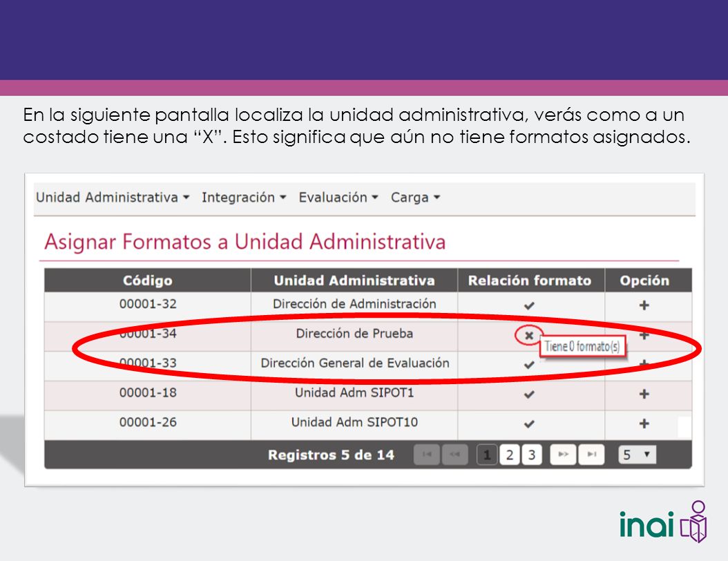728x561 pixels.
Task: Click the Asignar Formatos a Unidad Administrativa heading
Action: [245, 242]
